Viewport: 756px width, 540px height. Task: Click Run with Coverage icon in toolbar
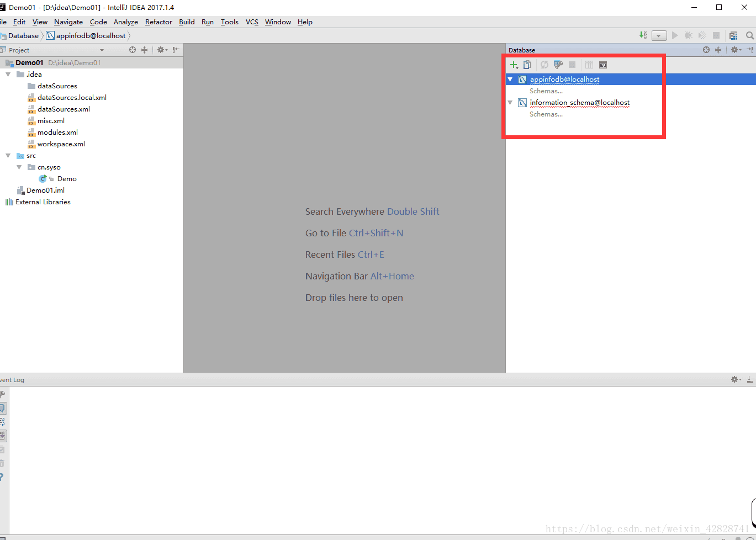702,35
